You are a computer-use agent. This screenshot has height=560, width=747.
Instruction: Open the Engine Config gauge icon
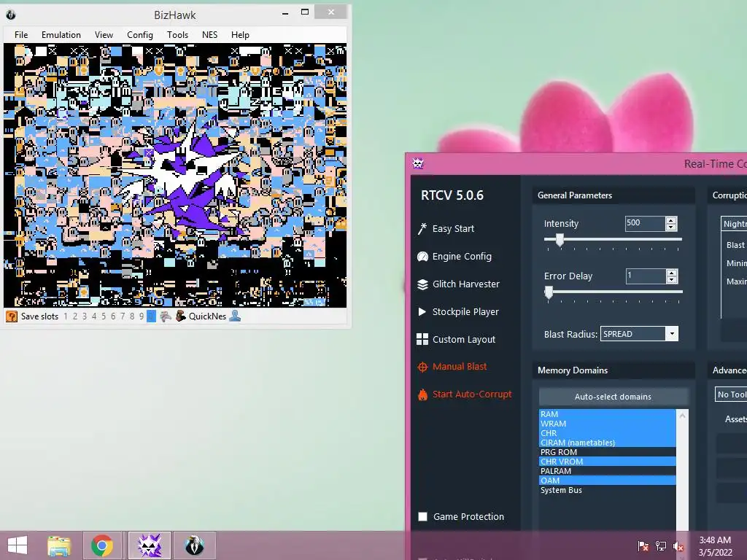tap(422, 257)
